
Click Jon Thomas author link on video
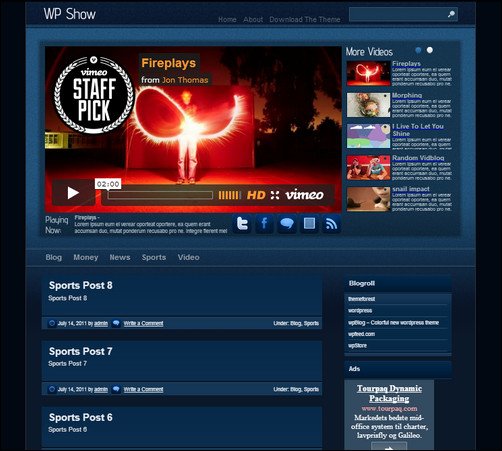pyautogui.click(x=185, y=80)
